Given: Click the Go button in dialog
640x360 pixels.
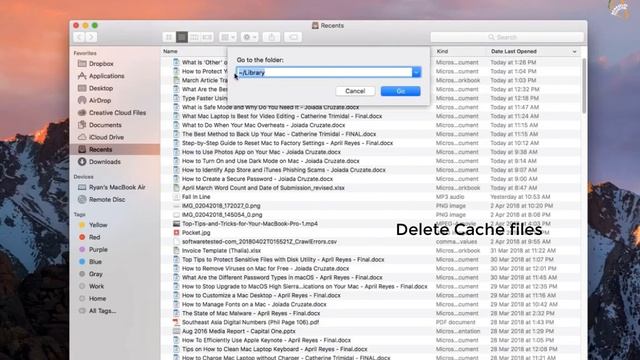Looking at the screenshot, I should coord(400,91).
